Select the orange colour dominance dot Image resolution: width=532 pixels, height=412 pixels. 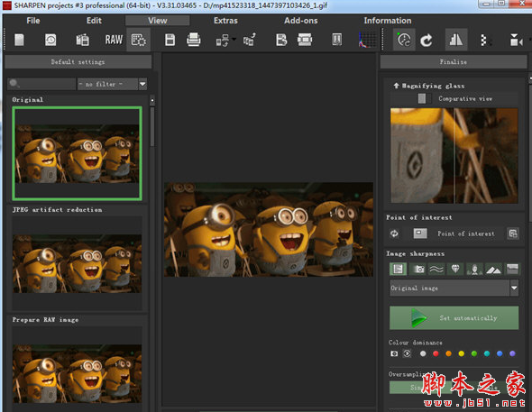(448, 353)
